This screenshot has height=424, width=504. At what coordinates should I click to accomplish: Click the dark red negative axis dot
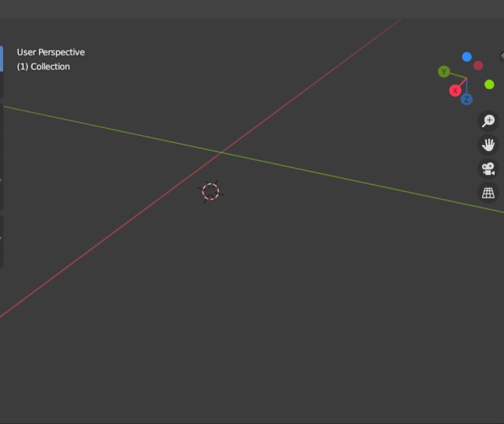[x=478, y=65]
